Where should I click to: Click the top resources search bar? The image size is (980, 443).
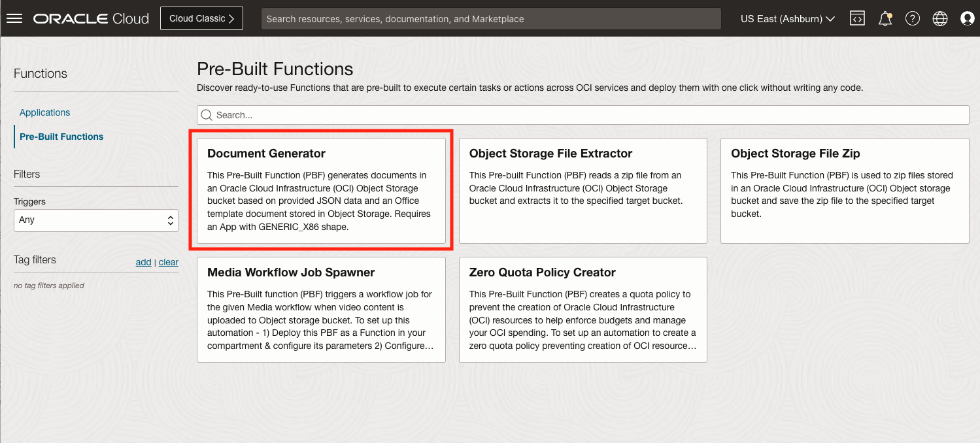click(x=491, y=18)
